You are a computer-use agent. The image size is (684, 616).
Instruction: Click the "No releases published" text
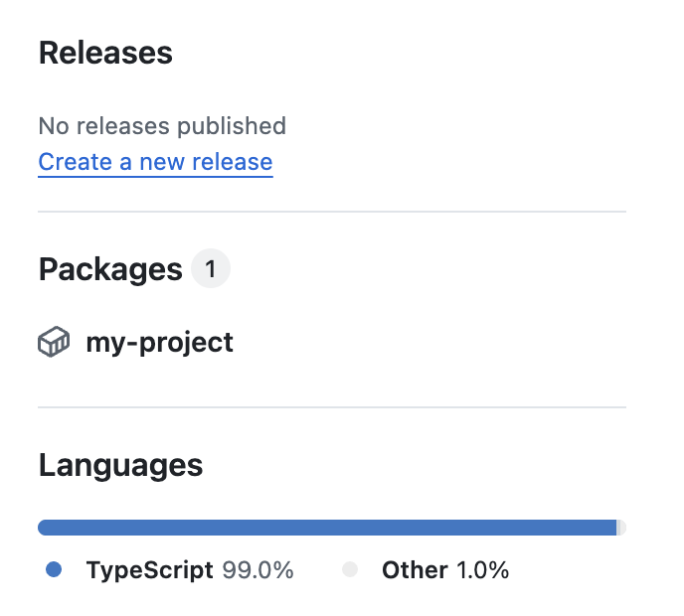click(x=162, y=126)
